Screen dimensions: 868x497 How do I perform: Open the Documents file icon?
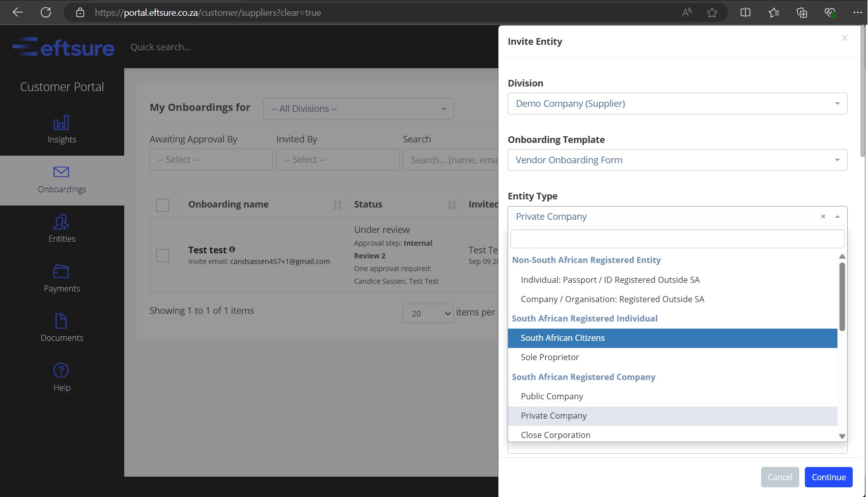tap(61, 321)
